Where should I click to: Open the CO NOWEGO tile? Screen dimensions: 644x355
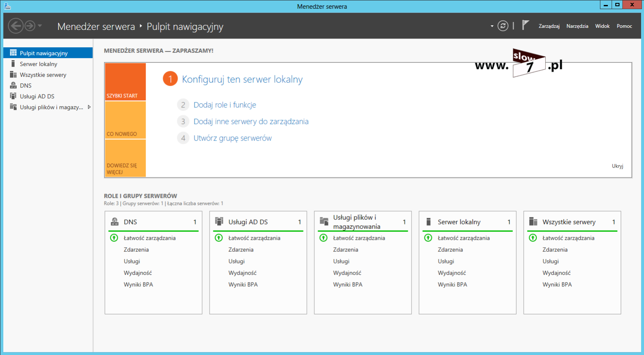(125, 120)
